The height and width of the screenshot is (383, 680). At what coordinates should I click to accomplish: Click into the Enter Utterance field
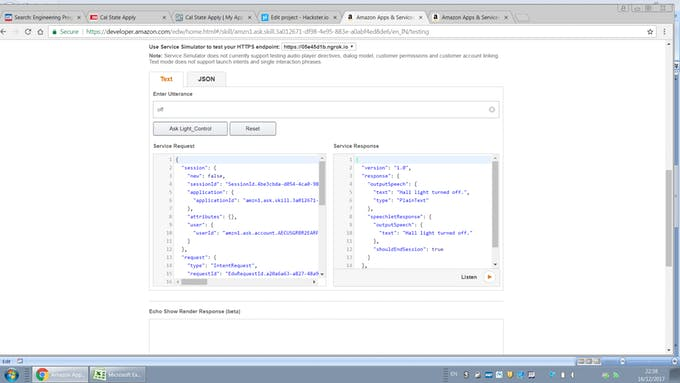click(x=321, y=109)
